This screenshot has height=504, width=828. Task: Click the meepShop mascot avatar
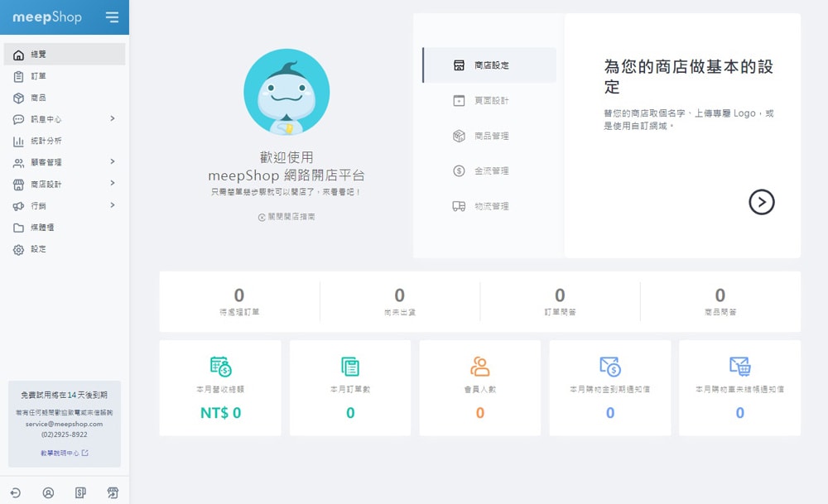click(x=286, y=92)
